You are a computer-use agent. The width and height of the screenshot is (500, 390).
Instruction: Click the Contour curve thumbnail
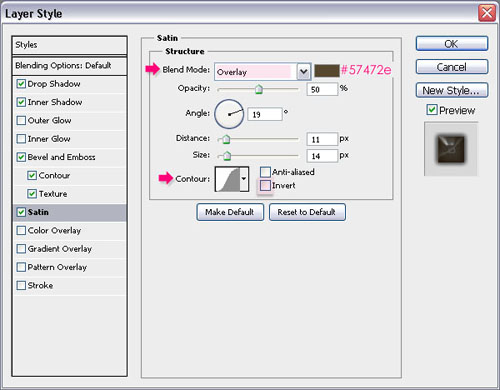(228, 179)
